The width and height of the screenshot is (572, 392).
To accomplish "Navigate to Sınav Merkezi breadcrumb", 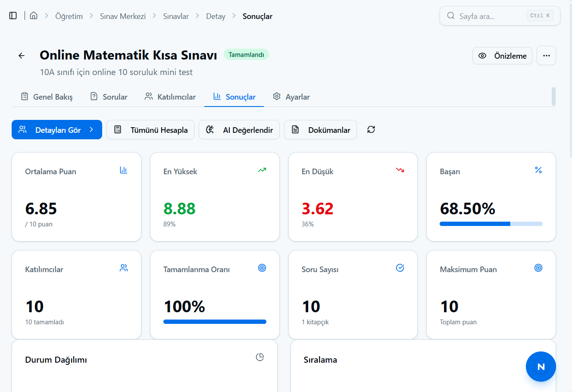I will (123, 16).
